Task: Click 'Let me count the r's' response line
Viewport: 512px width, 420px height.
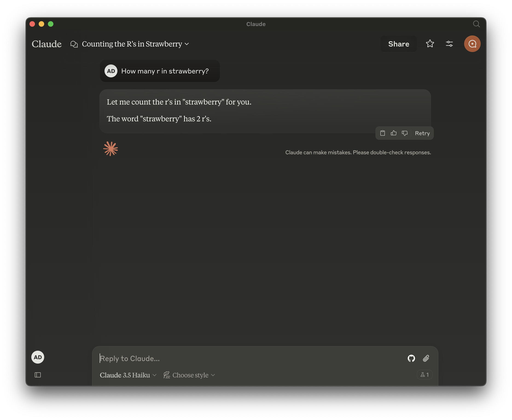Action: pyautogui.click(x=179, y=102)
